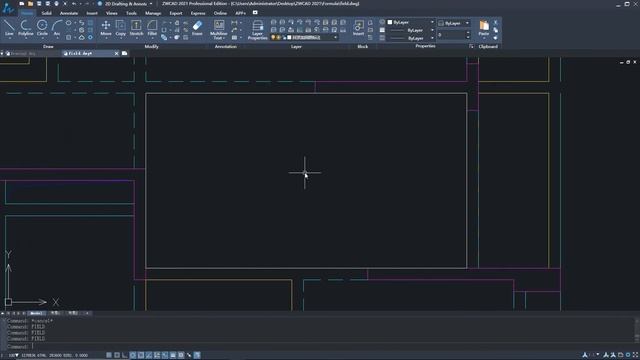640x360 pixels.
Task: Click the Redo arrow in quick access
Action: point(87,4)
